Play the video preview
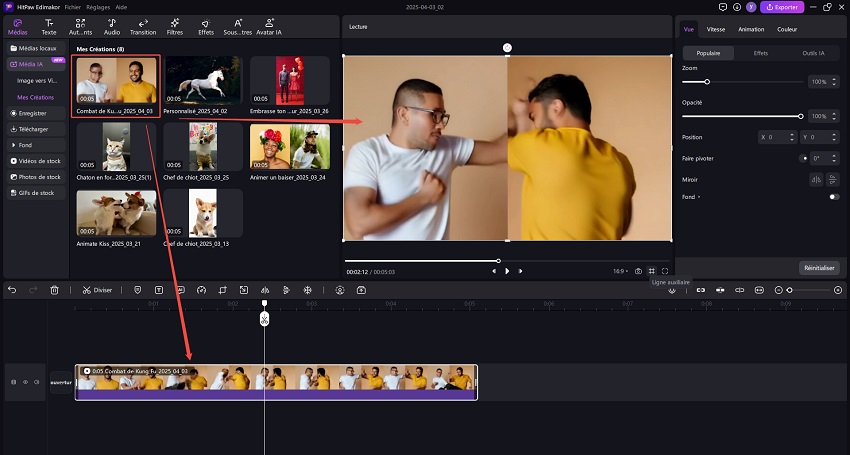Viewport: 850px width, 455px height. point(507,271)
